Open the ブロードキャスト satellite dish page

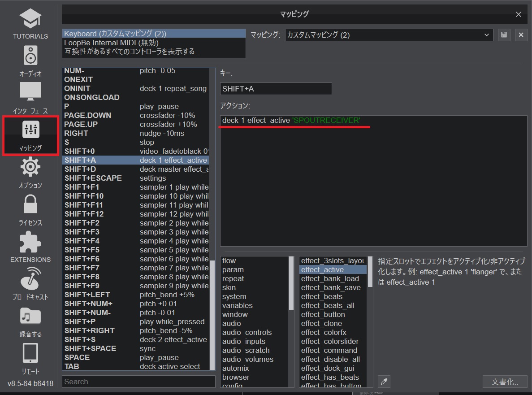click(30, 278)
